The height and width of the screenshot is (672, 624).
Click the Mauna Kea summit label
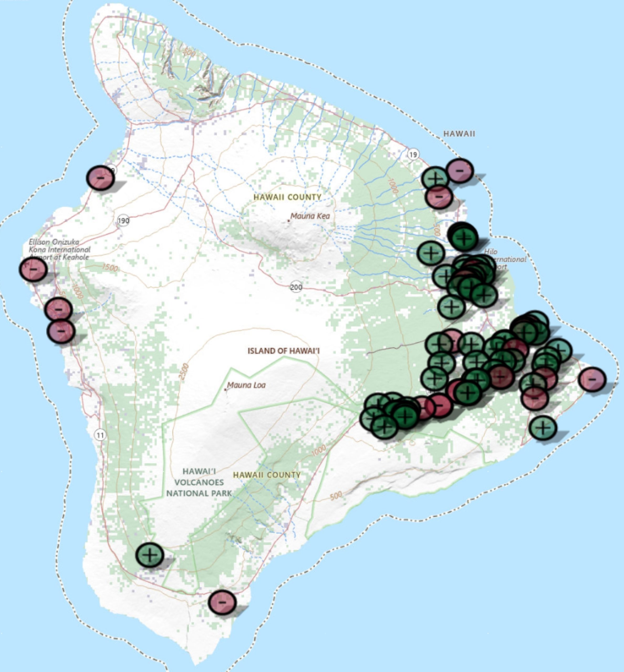click(x=310, y=216)
